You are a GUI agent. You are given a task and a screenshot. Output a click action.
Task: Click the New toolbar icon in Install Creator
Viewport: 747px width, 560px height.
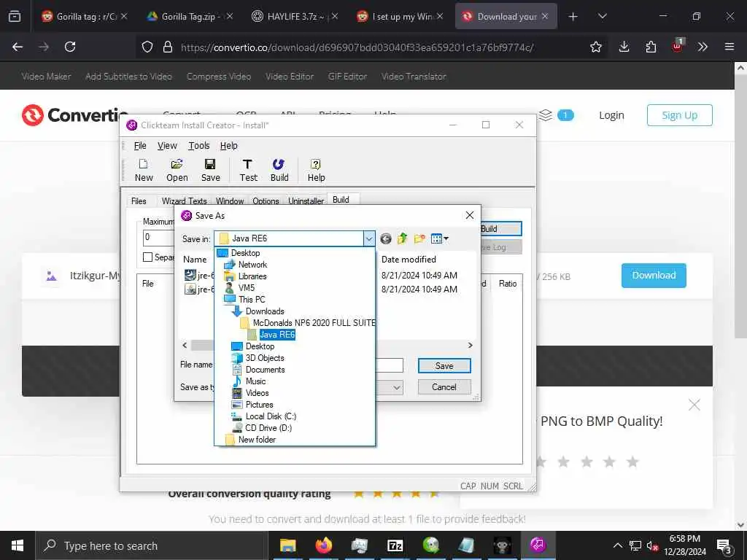pyautogui.click(x=144, y=171)
